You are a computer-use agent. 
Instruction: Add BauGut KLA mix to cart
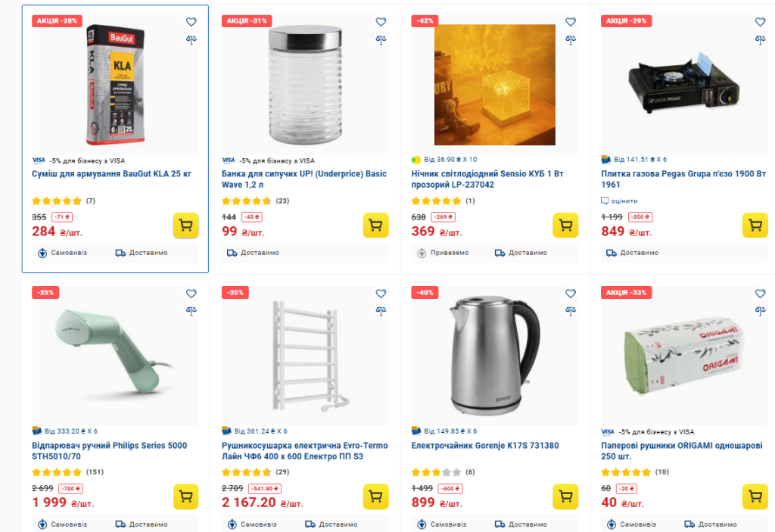(x=185, y=225)
